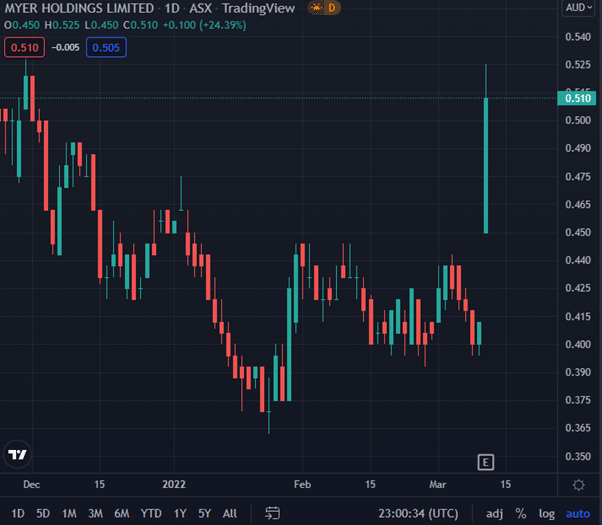Open the AUD currency dropdown
This screenshot has width=602, height=525.
tap(579, 8)
